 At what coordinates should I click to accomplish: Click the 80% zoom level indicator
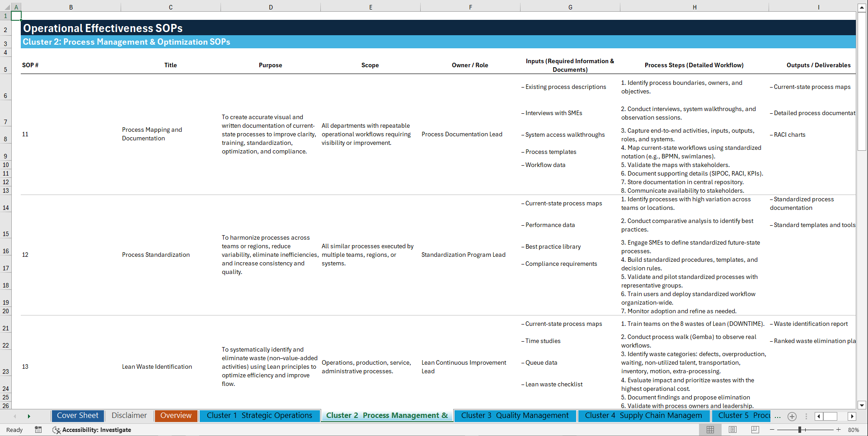tap(854, 430)
